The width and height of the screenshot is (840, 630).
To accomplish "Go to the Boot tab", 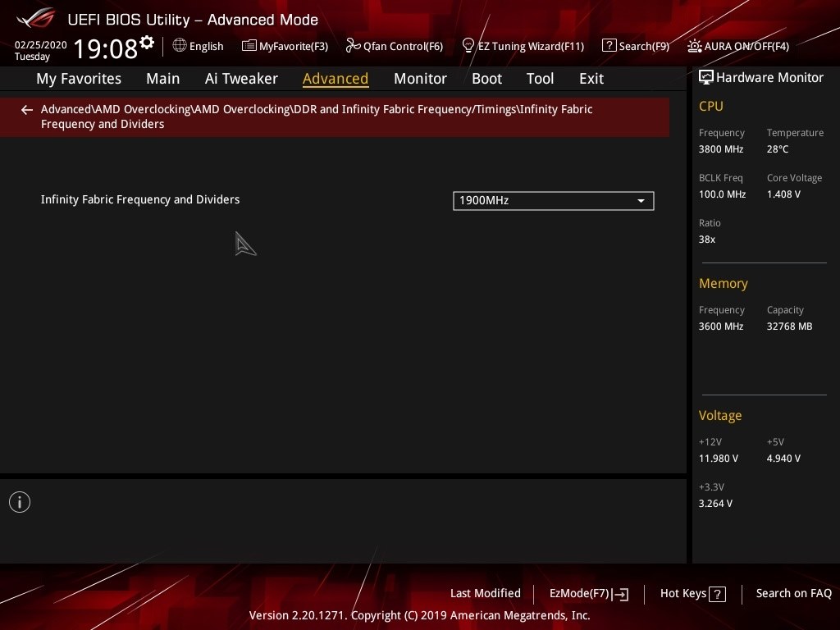I will 486,79.
